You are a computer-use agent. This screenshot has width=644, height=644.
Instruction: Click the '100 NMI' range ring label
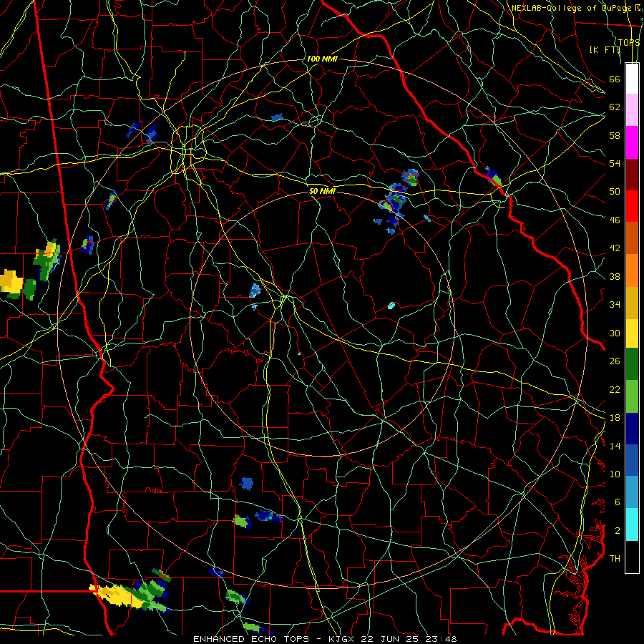(x=322, y=59)
